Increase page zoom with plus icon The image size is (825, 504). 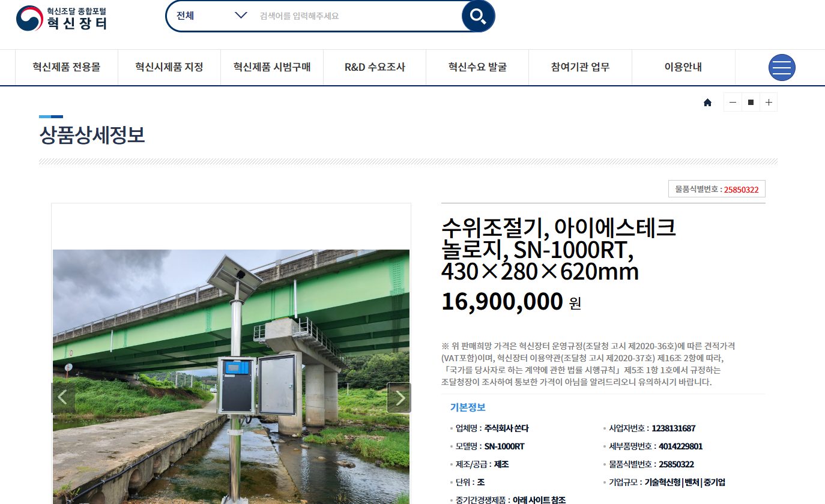point(769,103)
